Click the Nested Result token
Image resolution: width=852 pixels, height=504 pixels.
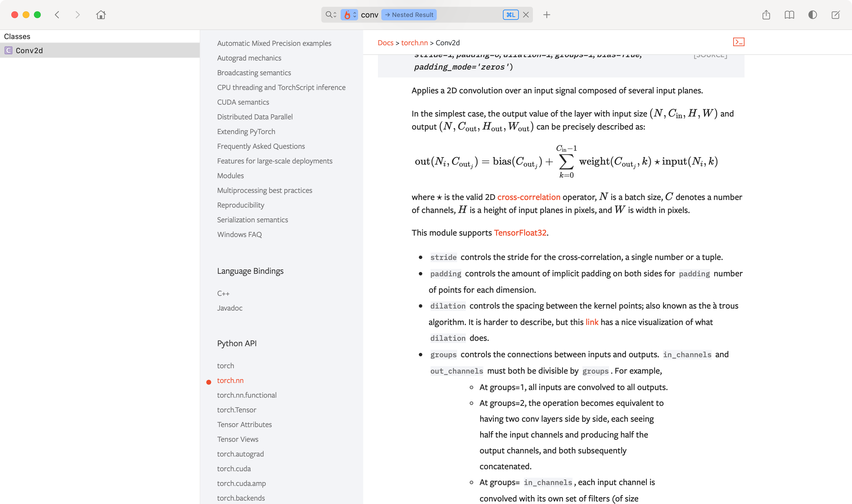click(x=409, y=15)
